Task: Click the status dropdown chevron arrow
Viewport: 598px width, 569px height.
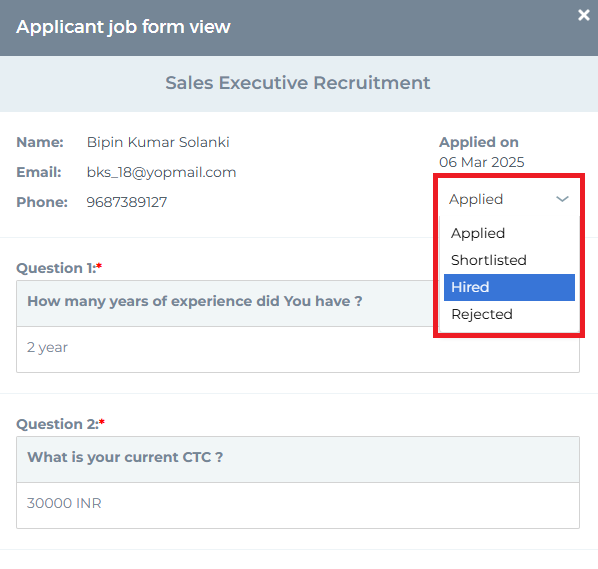Action: click(562, 199)
